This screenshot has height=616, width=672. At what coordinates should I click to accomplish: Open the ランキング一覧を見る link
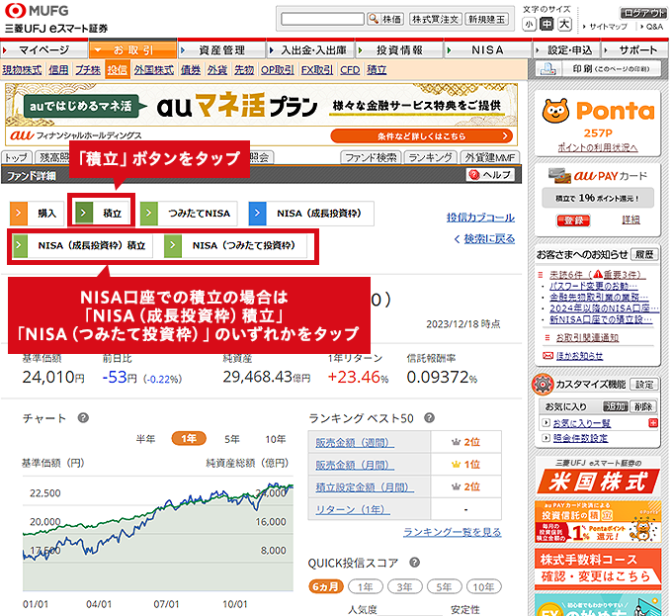click(x=453, y=532)
